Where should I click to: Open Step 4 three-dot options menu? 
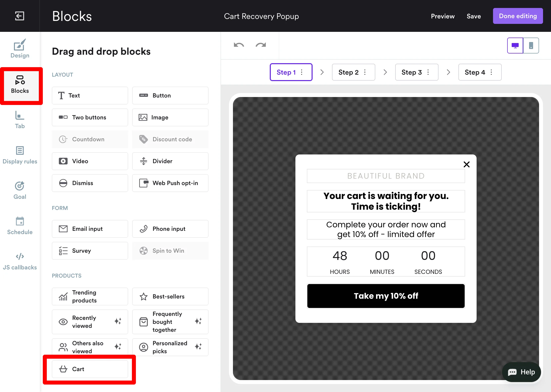coord(491,72)
